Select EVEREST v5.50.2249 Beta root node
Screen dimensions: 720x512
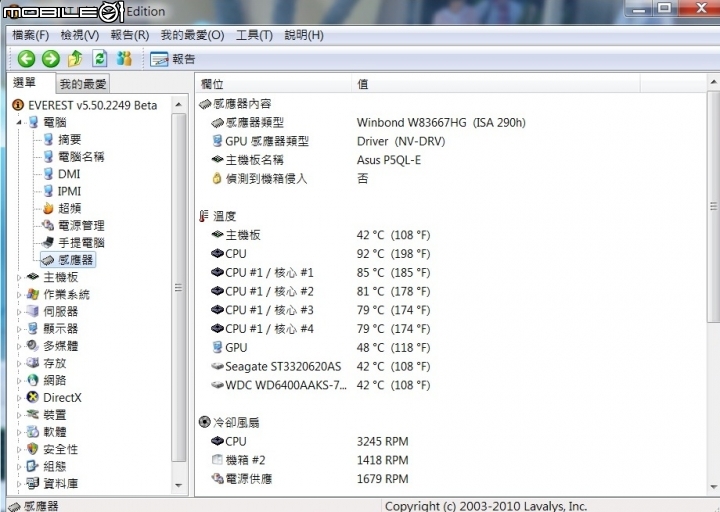point(93,106)
